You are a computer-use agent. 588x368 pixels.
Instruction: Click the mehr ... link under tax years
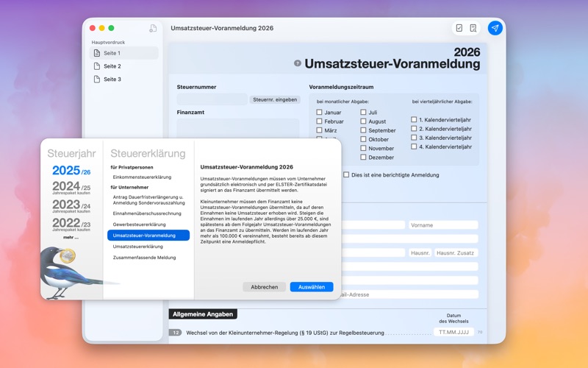click(x=71, y=237)
